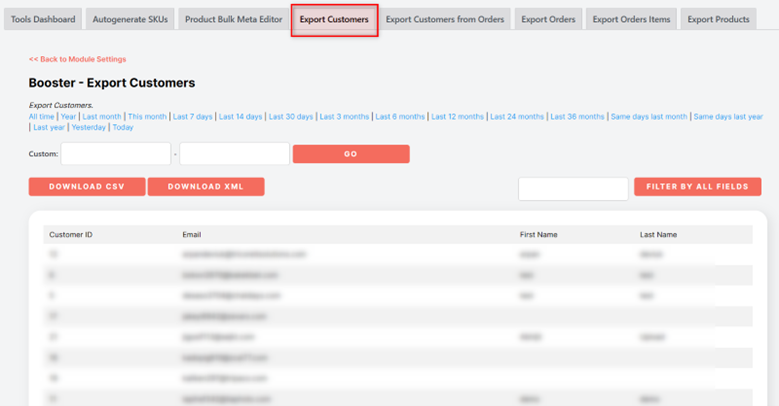Viewport: 779px width, 406px height.
Task: Open Product Bulk Meta Editor tab
Action: point(234,19)
